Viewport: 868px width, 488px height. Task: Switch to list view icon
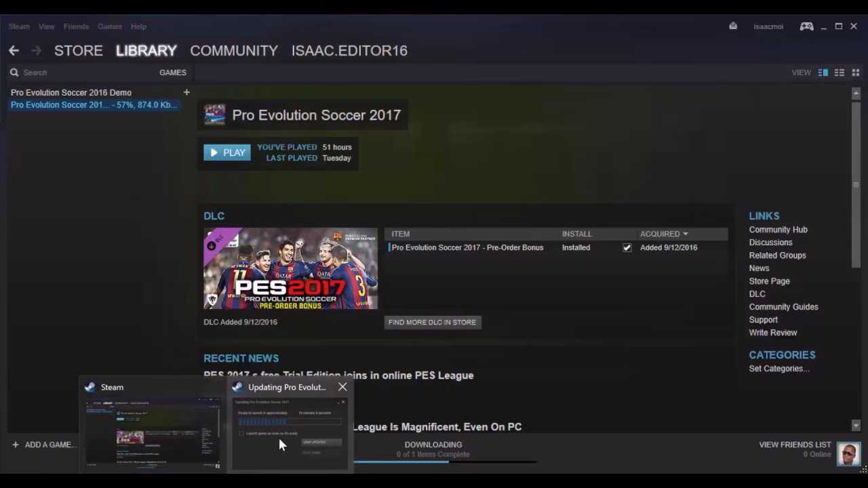[840, 73]
